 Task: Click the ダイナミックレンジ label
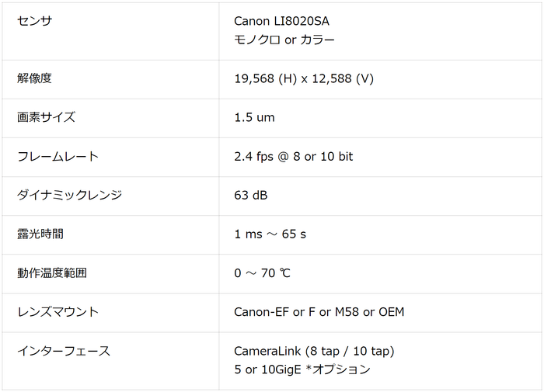point(69,195)
